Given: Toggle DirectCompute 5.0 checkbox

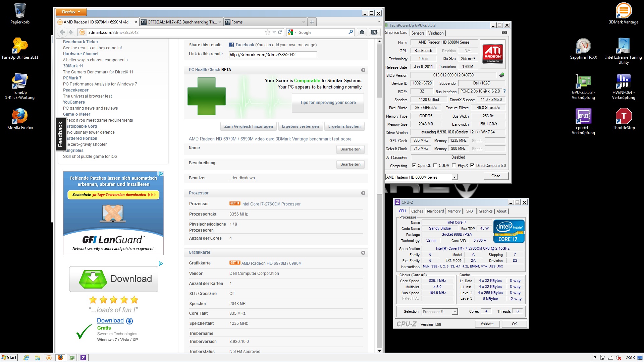Looking at the screenshot, I should pos(472,165).
